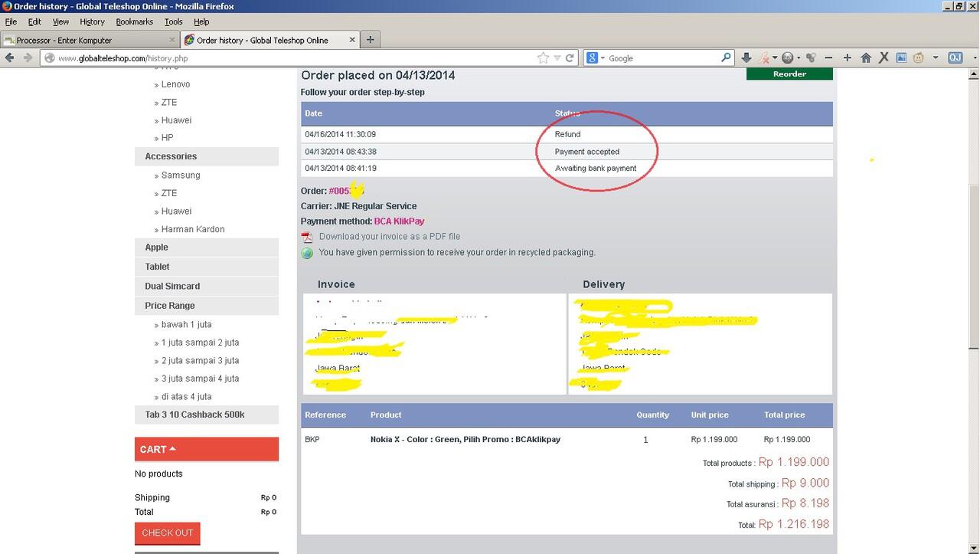Click the Nokia X product name text
980x554 pixels.
[465, 440]
